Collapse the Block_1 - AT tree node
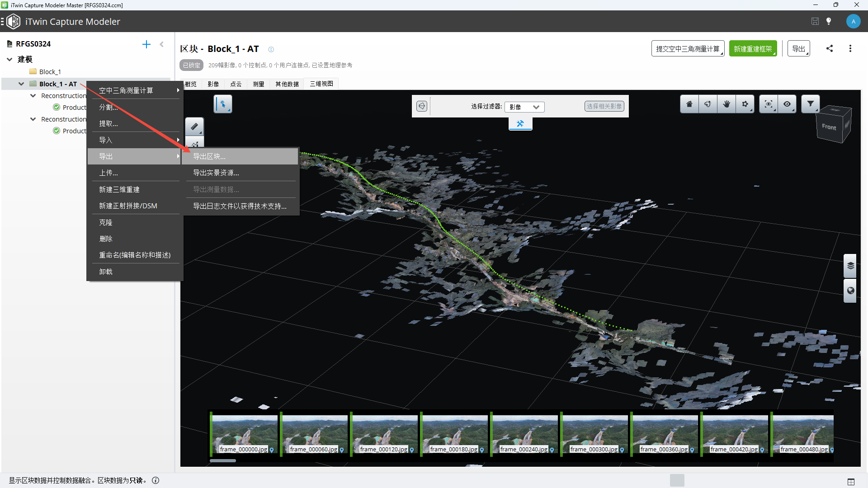This screenshot has width=868, height=488. [x=21, y=84]
